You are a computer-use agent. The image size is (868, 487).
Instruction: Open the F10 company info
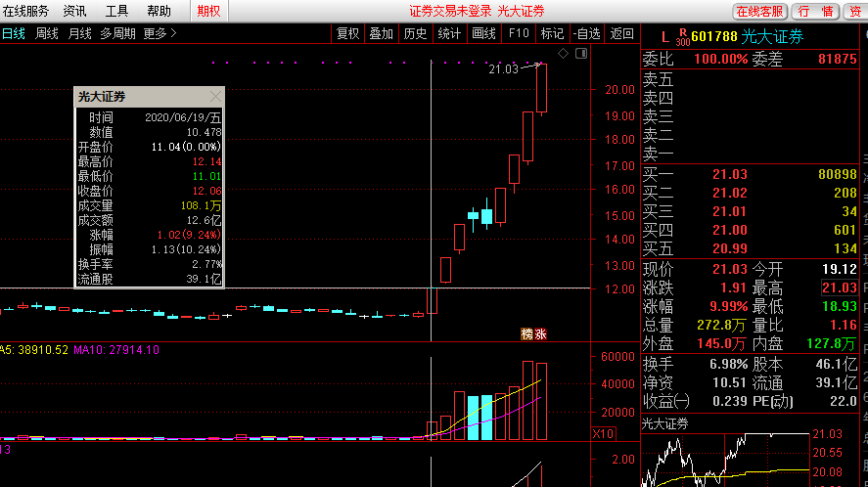pyautogui.click(x=519, y=34)
